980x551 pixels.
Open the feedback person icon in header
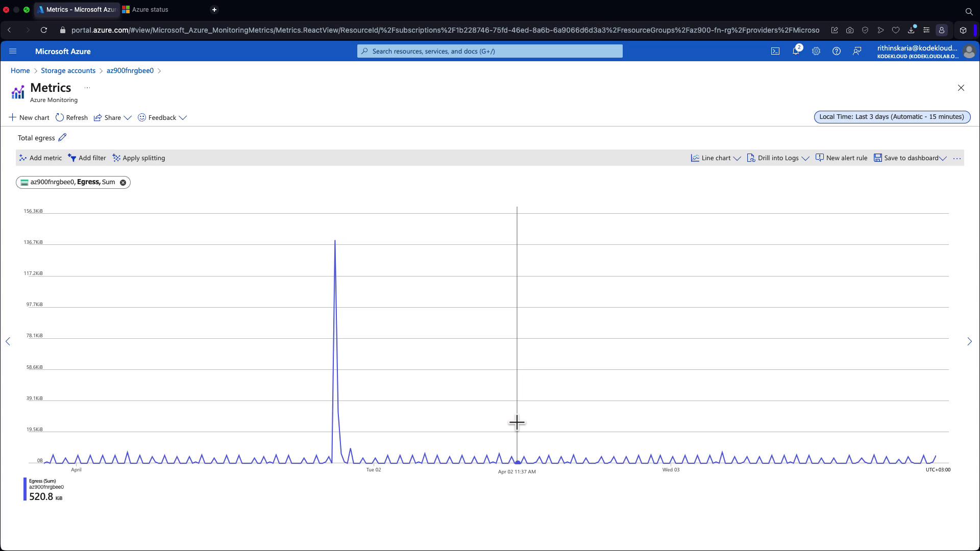[857, 51]
